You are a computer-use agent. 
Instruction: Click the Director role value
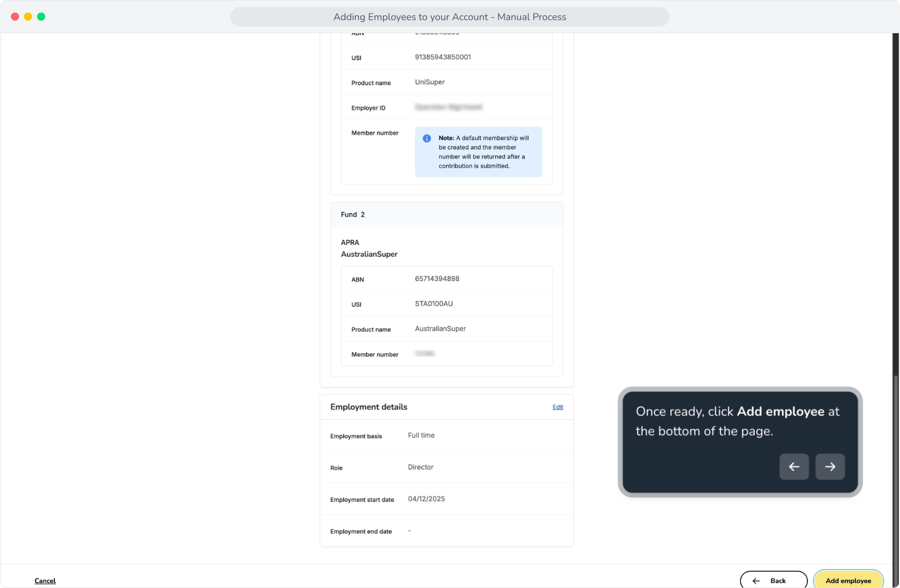tap(421, 467)
